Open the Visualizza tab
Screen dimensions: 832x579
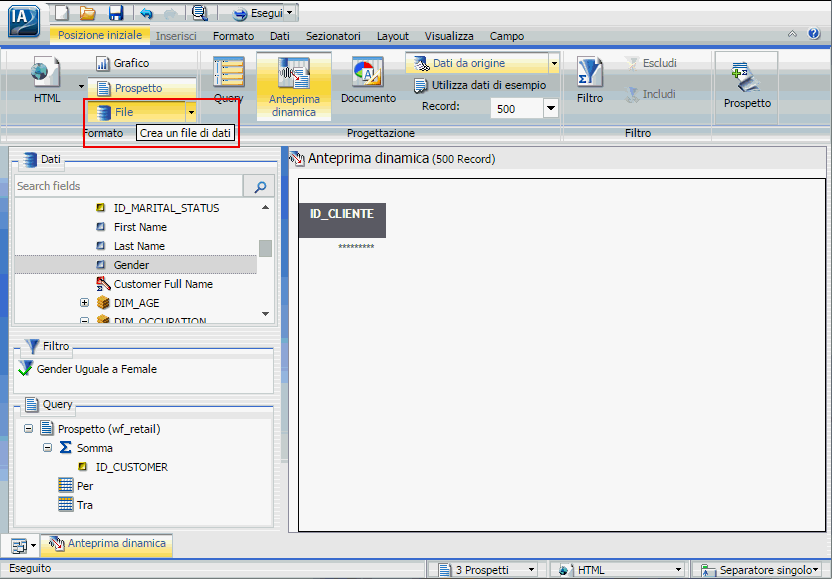[449, 36]
